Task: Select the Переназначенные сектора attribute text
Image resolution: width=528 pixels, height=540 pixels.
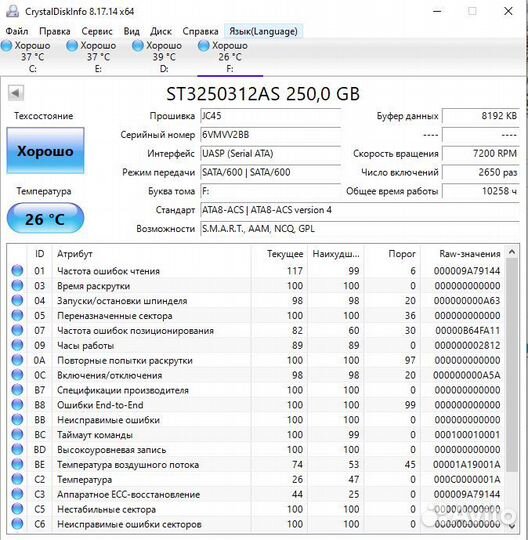Action: pos(115,316)
